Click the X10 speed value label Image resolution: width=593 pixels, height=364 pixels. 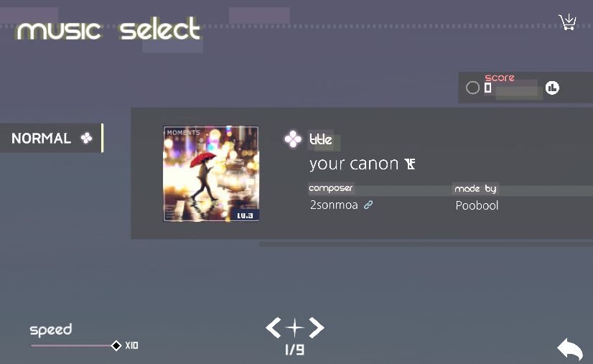131,345
